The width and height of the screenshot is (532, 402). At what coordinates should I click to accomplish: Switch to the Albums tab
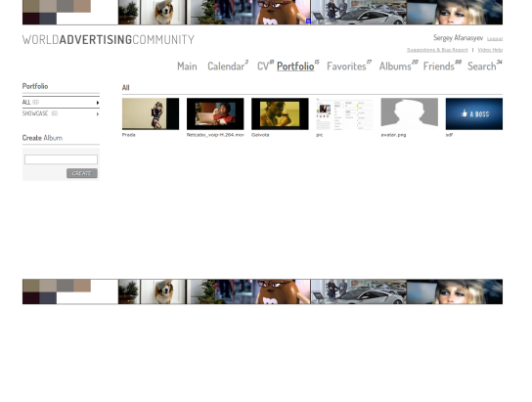395,67
